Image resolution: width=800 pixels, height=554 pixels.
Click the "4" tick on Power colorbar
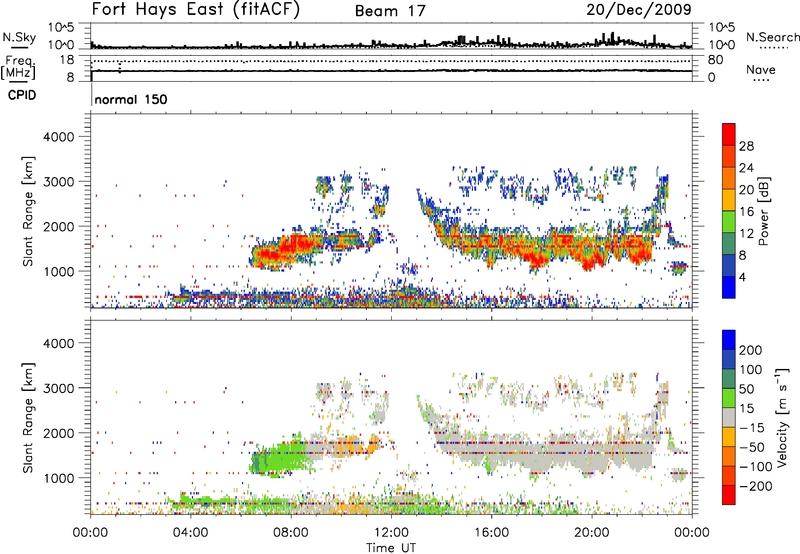pyautogui.click(x=742, y=277)
